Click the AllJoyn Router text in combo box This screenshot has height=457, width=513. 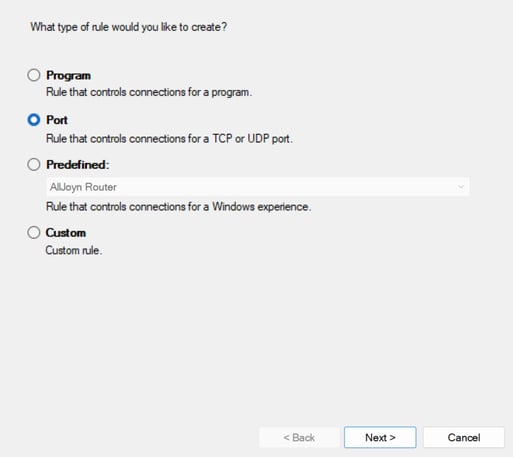(x=83, y=187)
